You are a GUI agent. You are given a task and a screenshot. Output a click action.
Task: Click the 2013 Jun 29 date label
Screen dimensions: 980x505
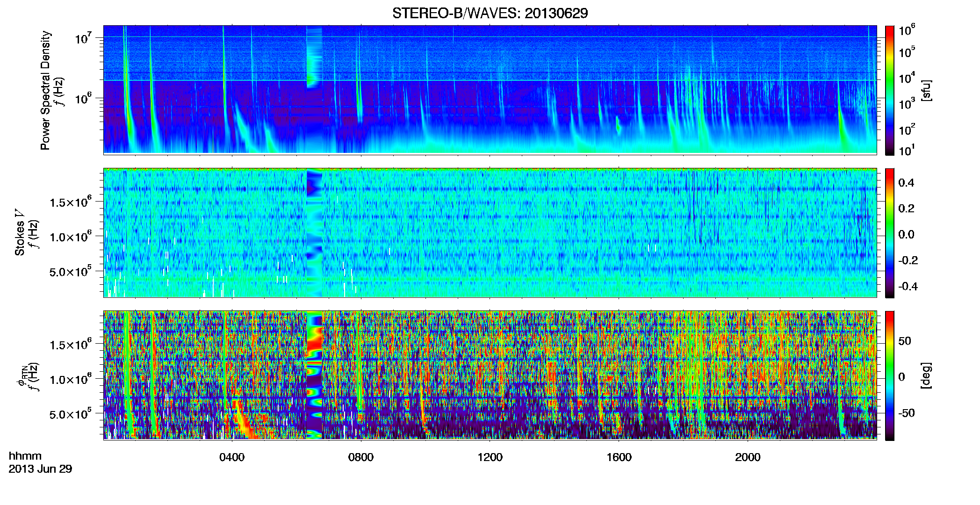(40, 469)
